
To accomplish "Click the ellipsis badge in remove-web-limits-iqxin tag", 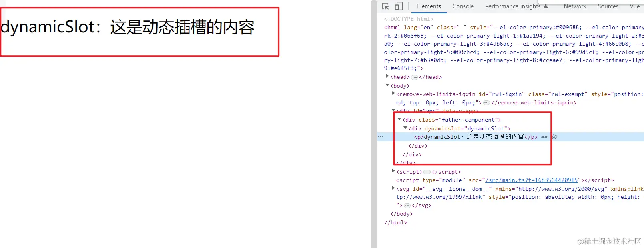I will pos(486,103).
